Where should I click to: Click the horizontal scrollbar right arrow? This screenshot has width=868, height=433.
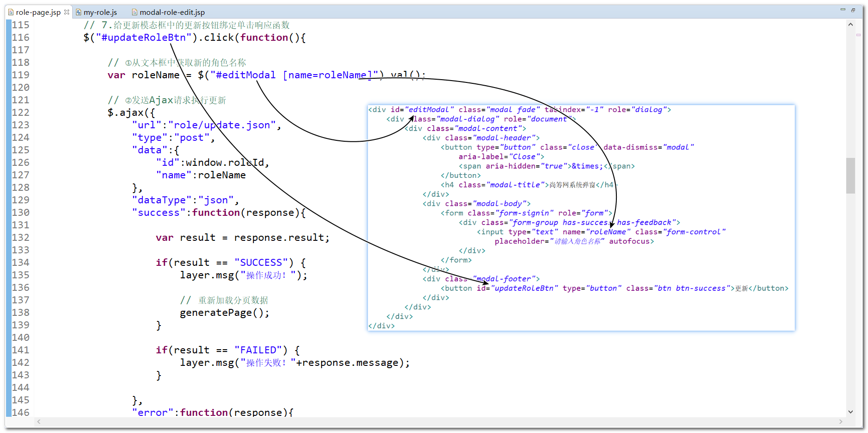[841, 421]
